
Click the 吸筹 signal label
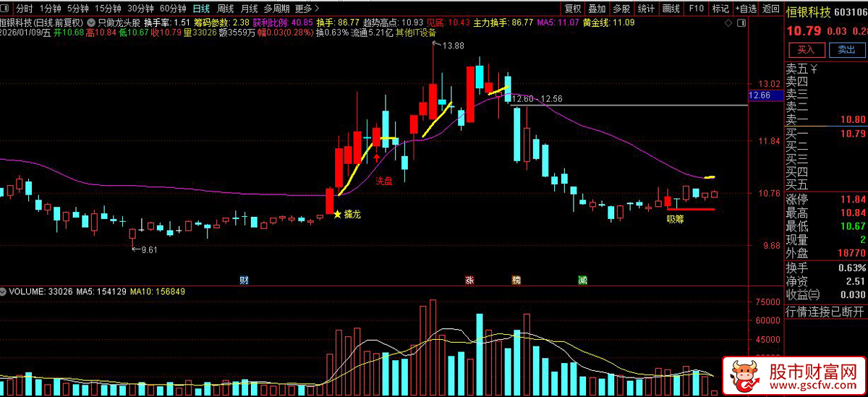click(675, 219)
